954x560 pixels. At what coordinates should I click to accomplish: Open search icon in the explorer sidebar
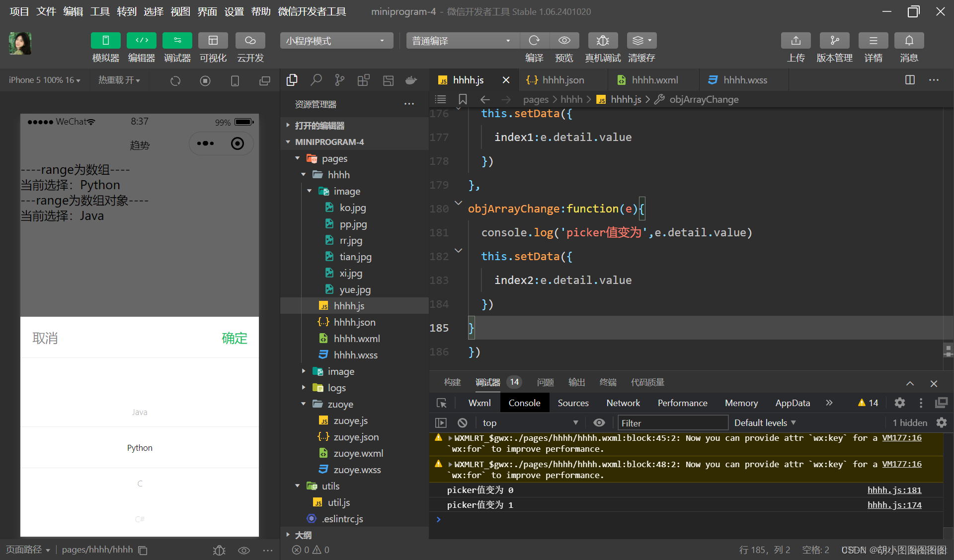pyautogui.click(x=316, y=80)
